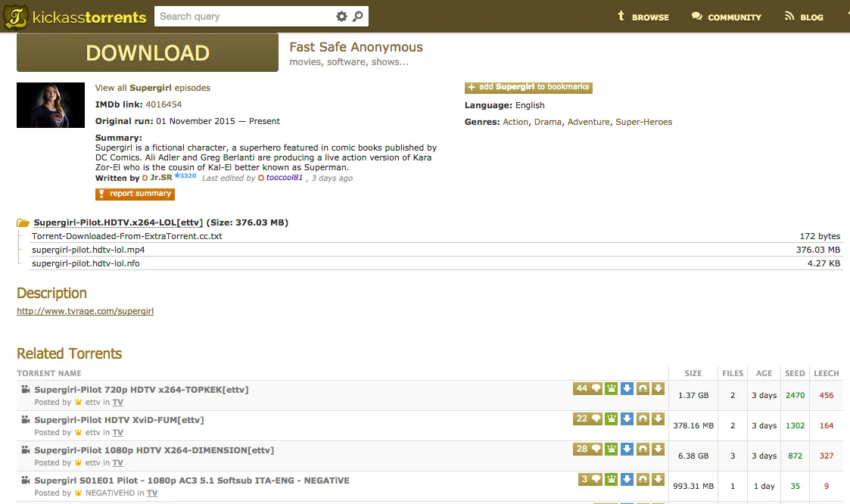The width and height of the screenshot is (850, 504).
Task: Click magnet link icon on 720p TOPKEK row
Action: 643,389
